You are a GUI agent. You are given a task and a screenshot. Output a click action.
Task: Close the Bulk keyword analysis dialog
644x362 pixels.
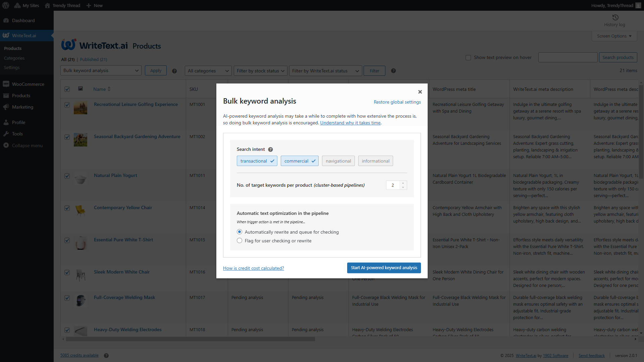pyautogui.click(x=420, y=92)
